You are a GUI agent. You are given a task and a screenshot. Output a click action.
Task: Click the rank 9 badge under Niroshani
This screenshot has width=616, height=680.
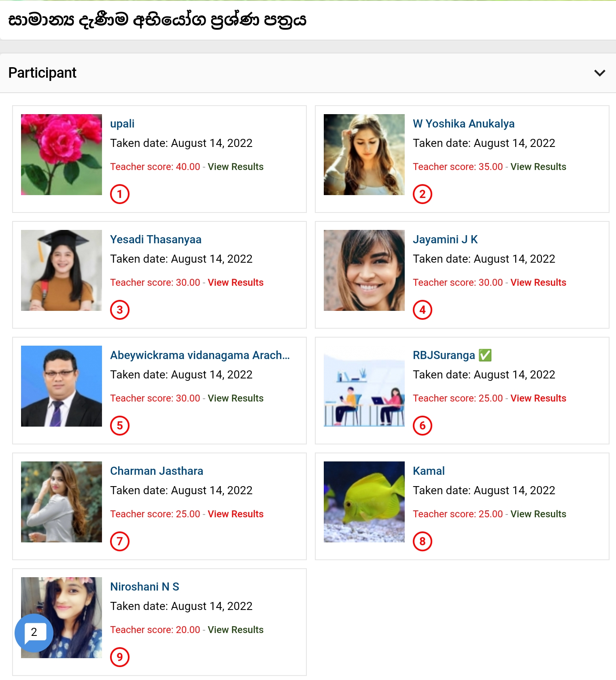120,657
